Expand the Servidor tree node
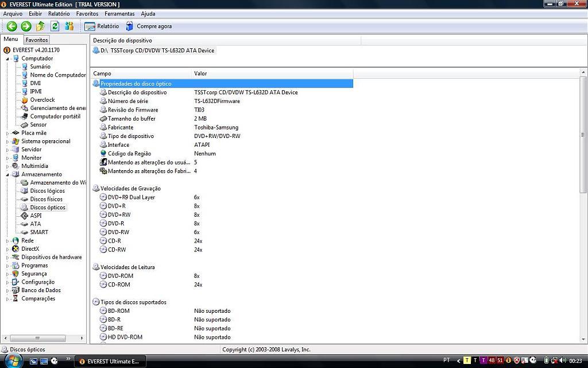Screen dimensions: 588x368 pos(7,150)
